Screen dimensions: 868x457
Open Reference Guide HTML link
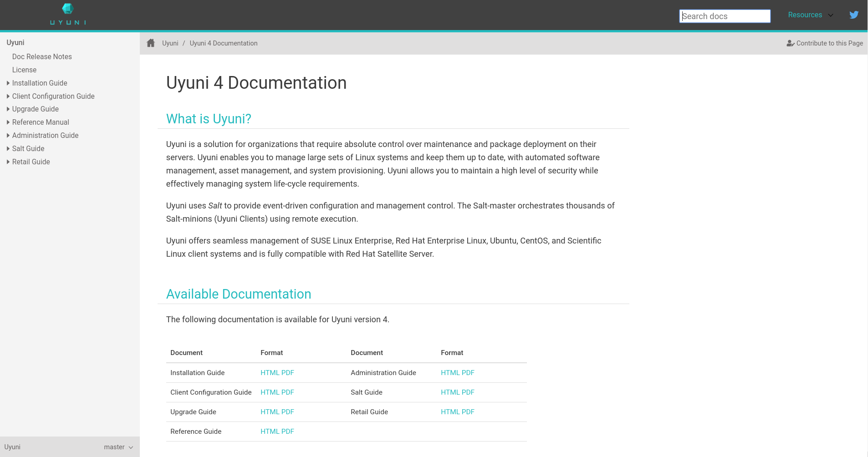(270, 432)
